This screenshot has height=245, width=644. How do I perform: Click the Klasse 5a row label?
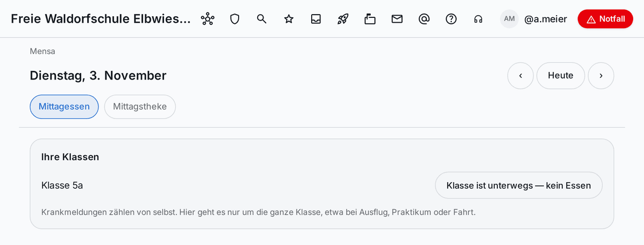[62, 186]
